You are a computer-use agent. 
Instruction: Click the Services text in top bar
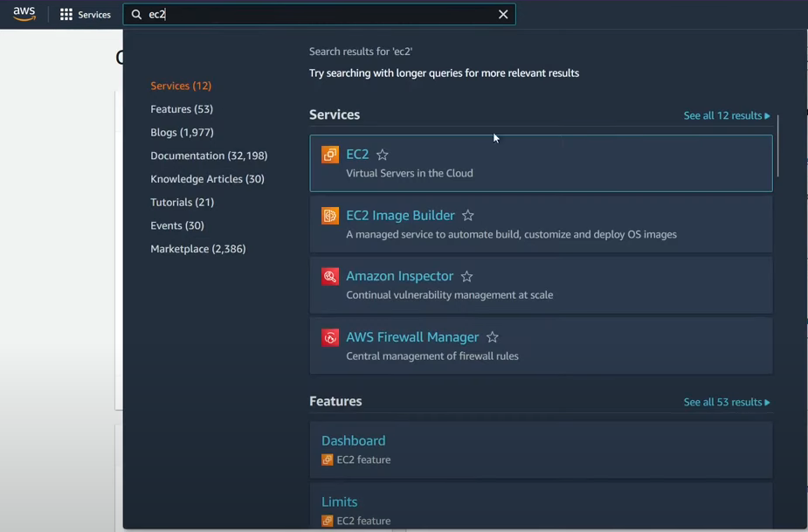tap(94, 15)
